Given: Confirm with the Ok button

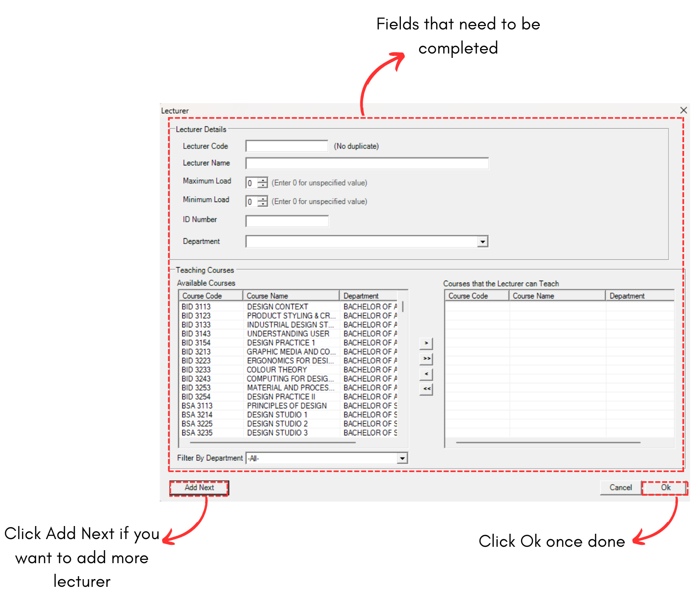Looking at the screenshot, I should tap(665, 487).
